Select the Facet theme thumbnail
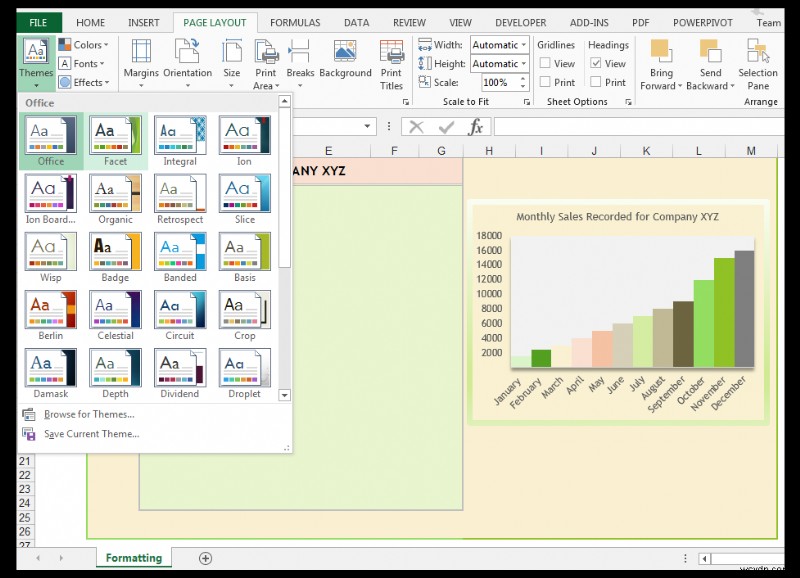The image size is (800, 578). click(x=115, y=135)
